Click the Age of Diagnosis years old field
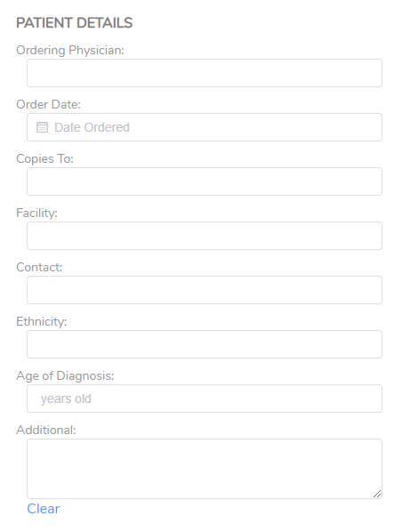402x532 pixels. coord(205,399)
